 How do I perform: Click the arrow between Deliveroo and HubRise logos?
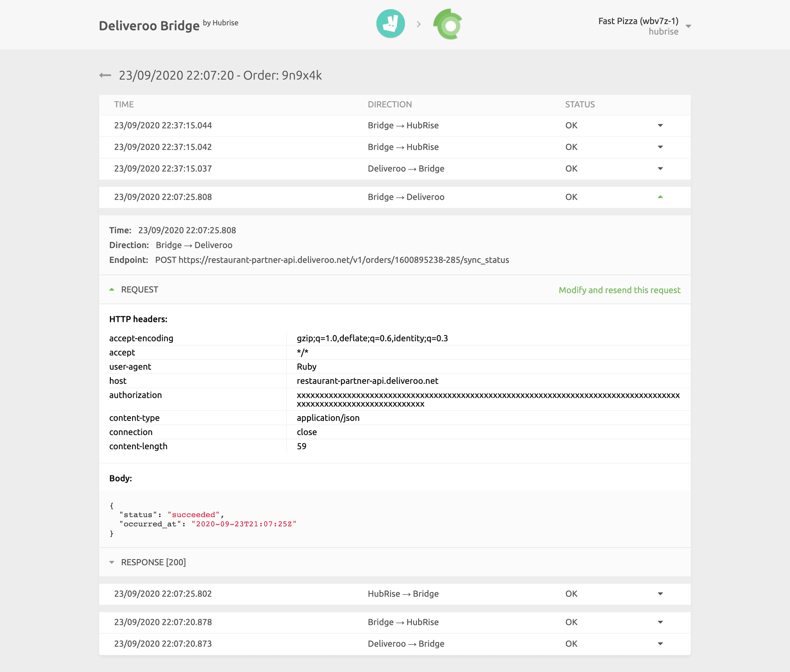click(419, 24)
